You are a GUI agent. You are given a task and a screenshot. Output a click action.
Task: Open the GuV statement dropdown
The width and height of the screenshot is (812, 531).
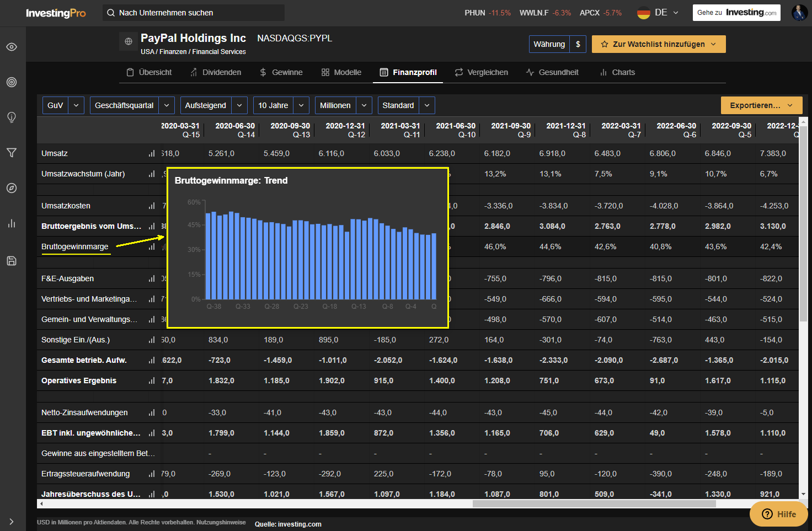(x=63, y=105)
